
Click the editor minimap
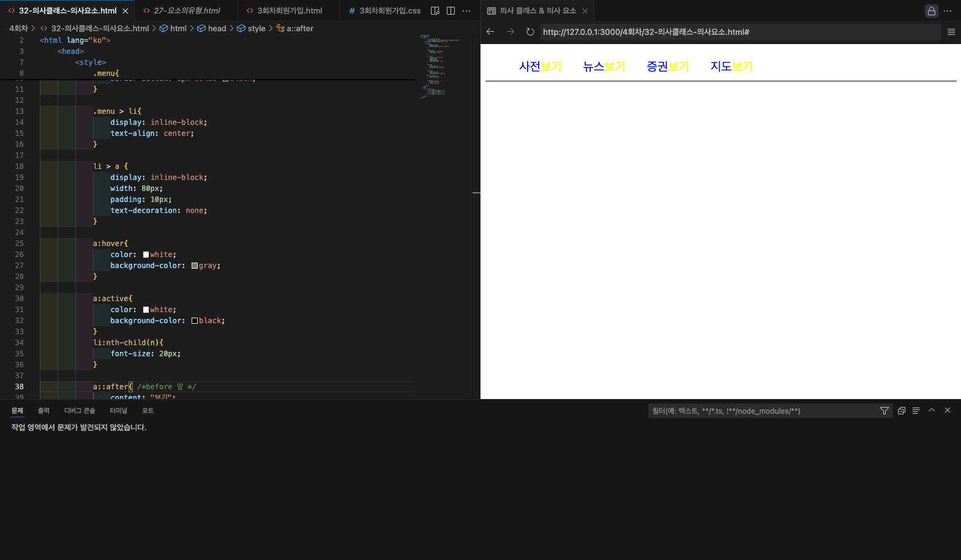pos(442,66)
